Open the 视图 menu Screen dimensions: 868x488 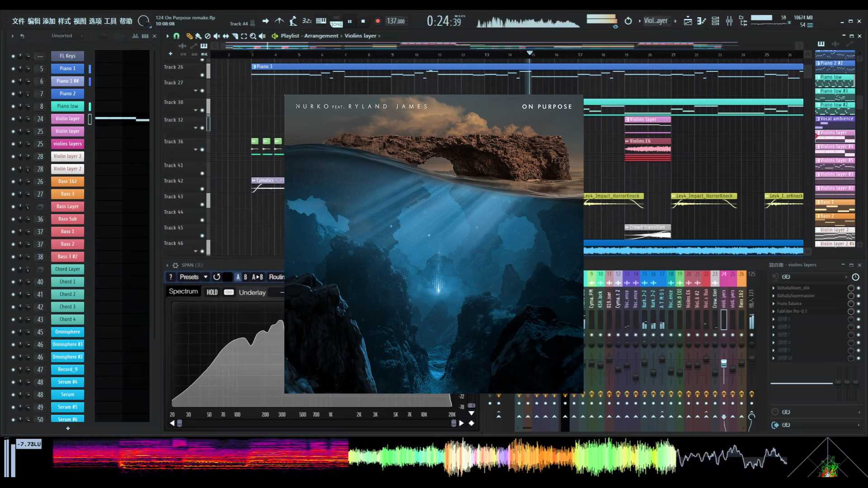click(x=80, y=21)
